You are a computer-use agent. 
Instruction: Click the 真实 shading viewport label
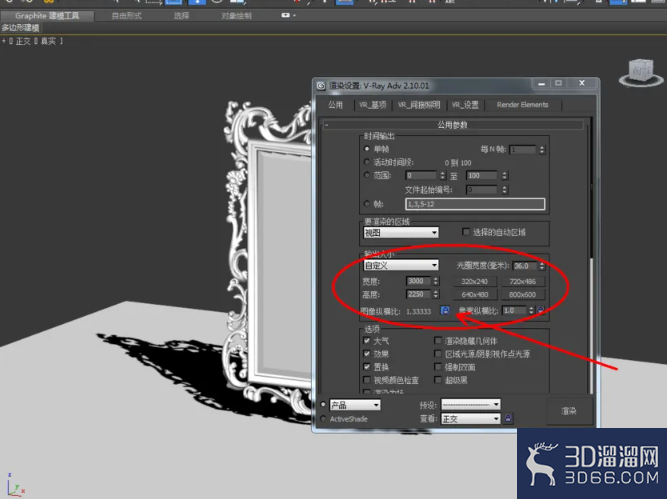click(48, 41)
